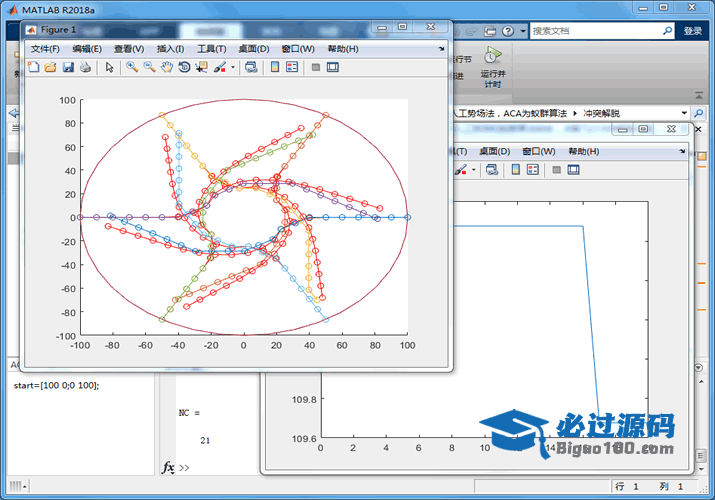Select Pan hand tool in Figure 1
This screenshot has height=500, width=715.
167,67
